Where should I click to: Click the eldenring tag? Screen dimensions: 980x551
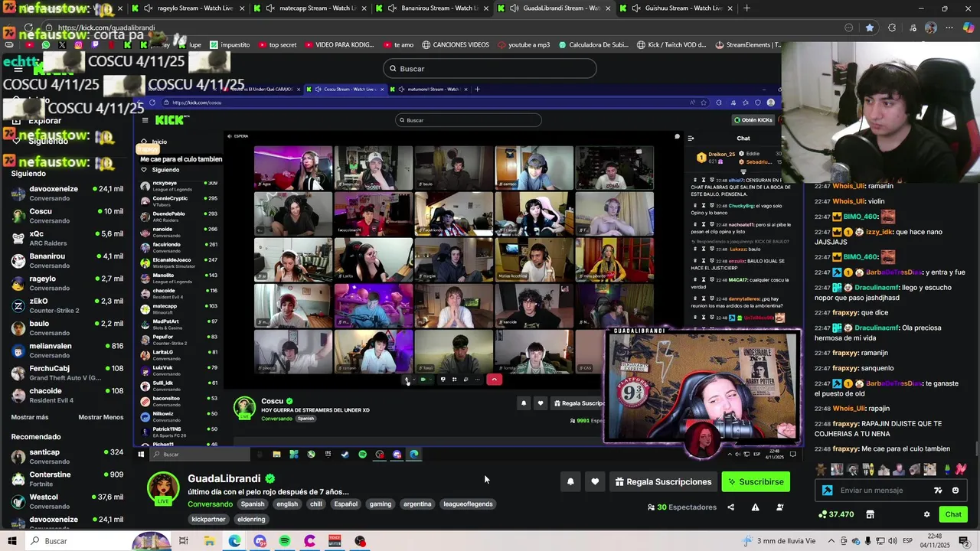click(x=251, y=520)
